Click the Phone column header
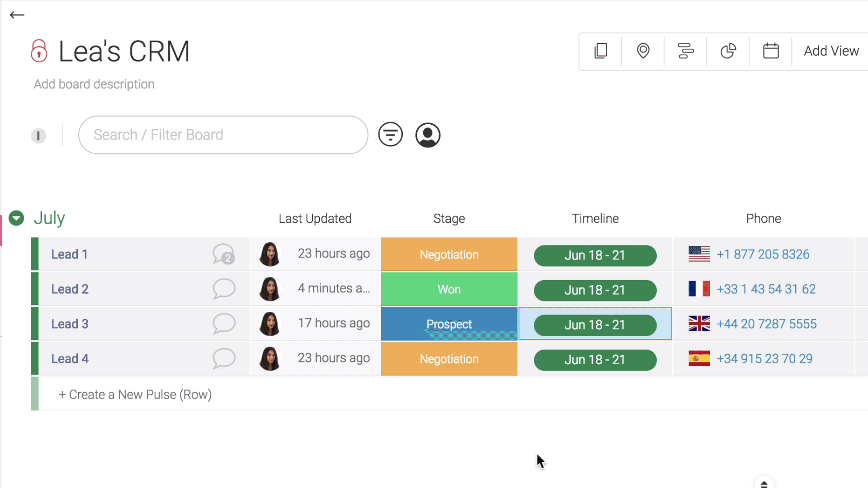 (764, 219)
